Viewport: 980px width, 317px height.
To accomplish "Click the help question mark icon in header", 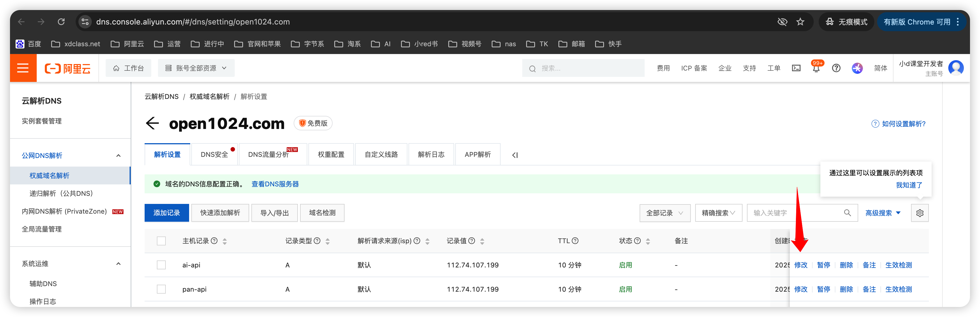I will 836,68.
